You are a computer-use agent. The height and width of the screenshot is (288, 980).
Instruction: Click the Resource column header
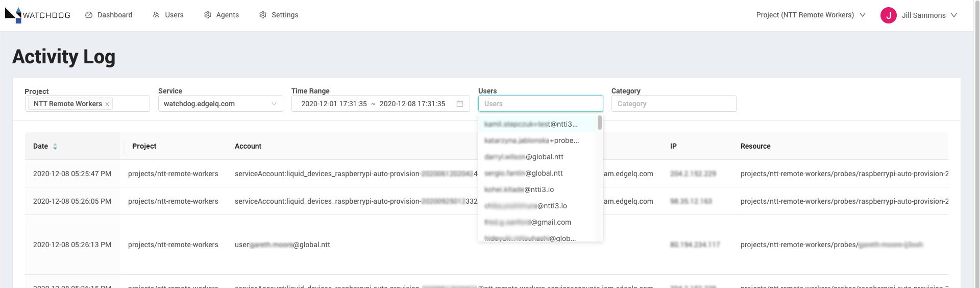[x=755, y=146]
